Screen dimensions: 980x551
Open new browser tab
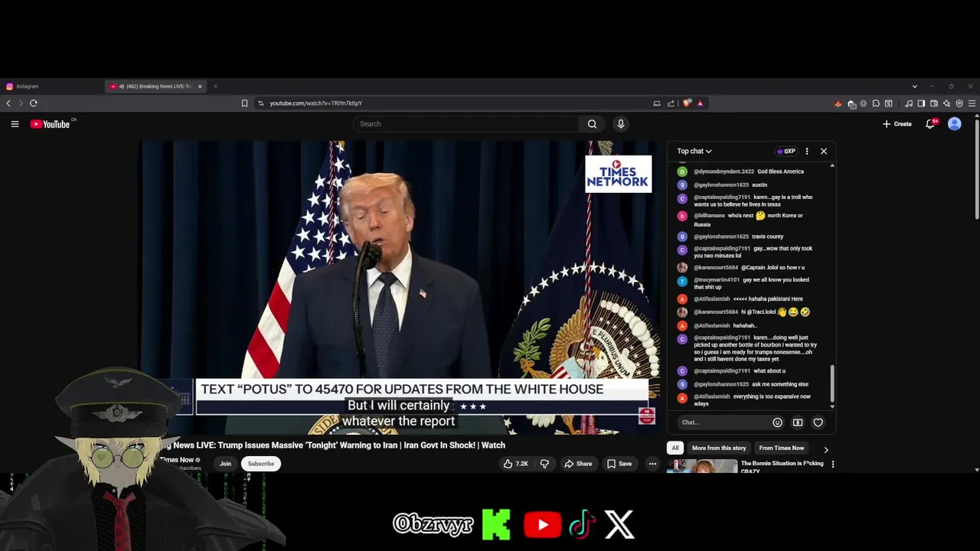tap(215, 86)
